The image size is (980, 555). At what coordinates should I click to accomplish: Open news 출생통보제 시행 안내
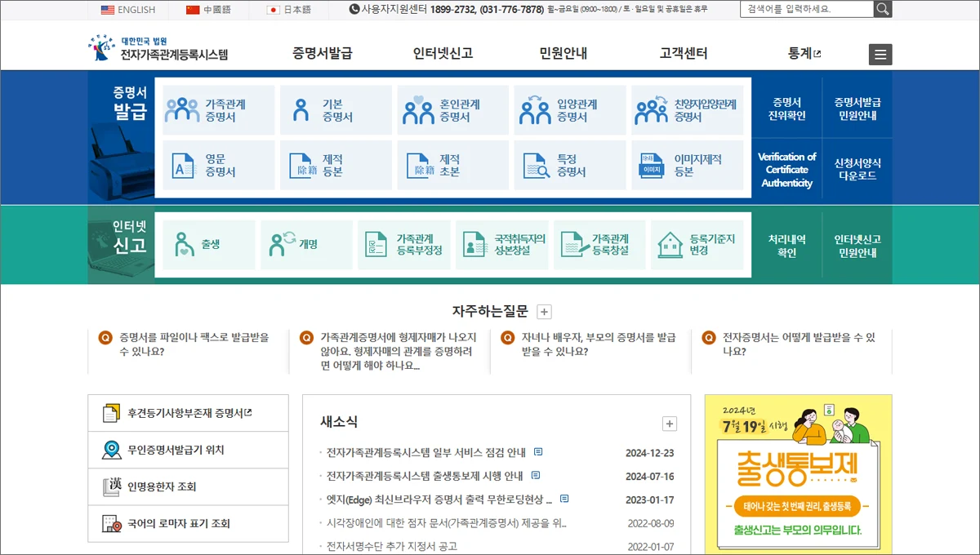425,476
